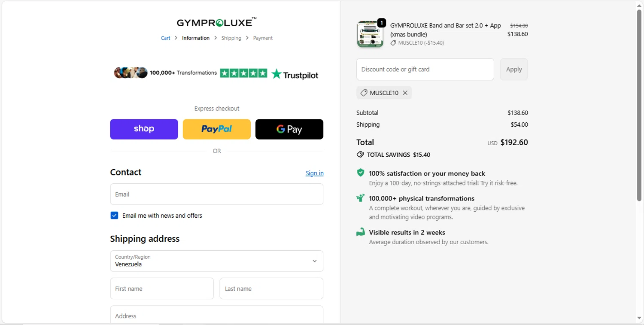644x325 pixels.
Task: Uncheck Email me with news and offers
Action: [x=114, y=216]
